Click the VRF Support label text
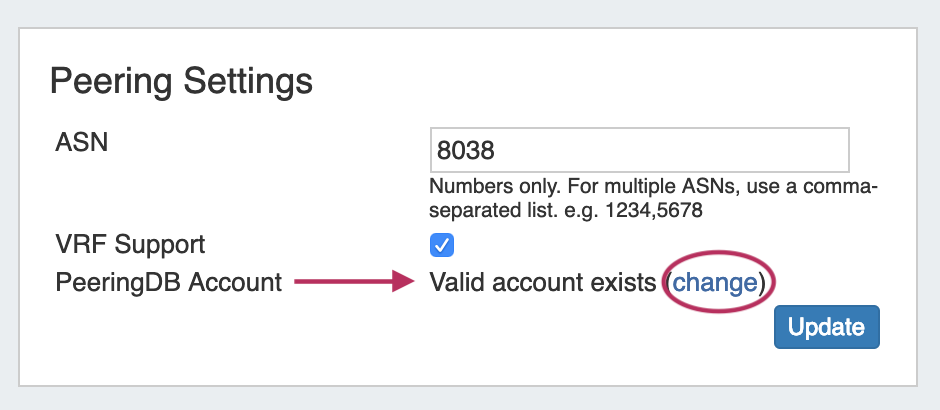Viewport: 940px width, 410px height. (130, 244)
